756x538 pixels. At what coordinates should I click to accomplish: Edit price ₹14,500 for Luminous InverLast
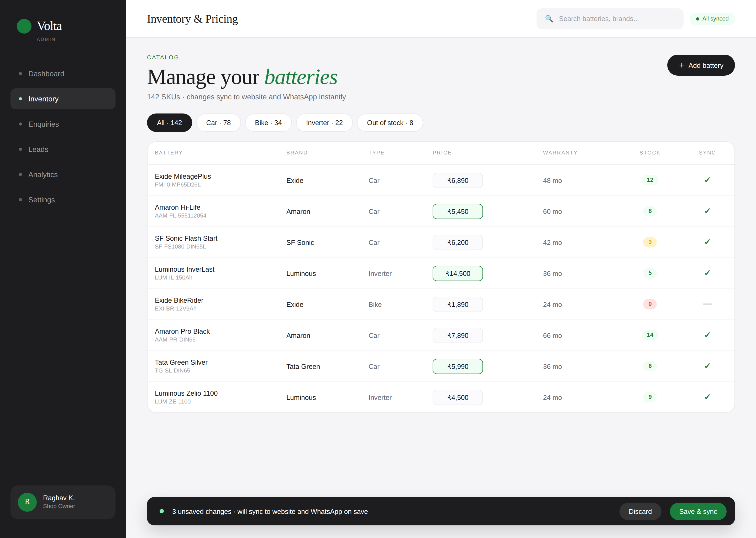click(x=458, y=273)
